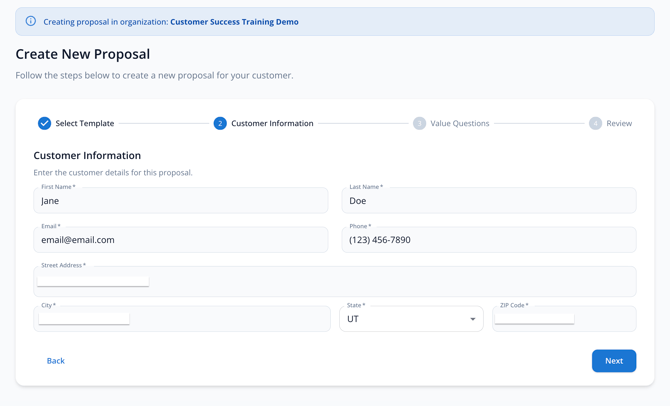Click into the Phone field
This screenshot has height=406, width=670.
[489, 240]
